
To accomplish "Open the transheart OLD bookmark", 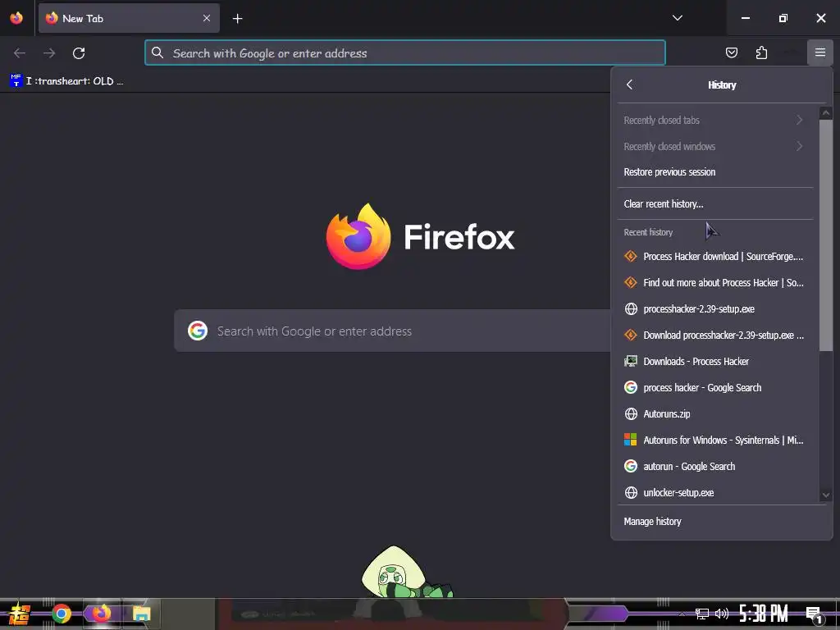I will tap(67, 81).
